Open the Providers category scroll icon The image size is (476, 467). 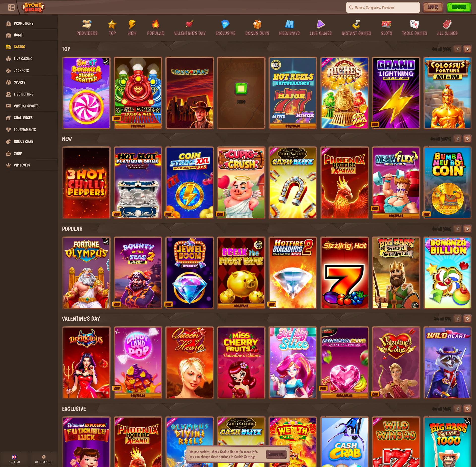87,24
